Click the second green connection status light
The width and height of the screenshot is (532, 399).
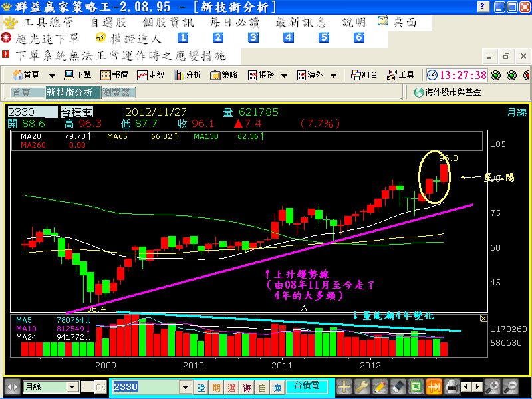(x=511, y=75)
